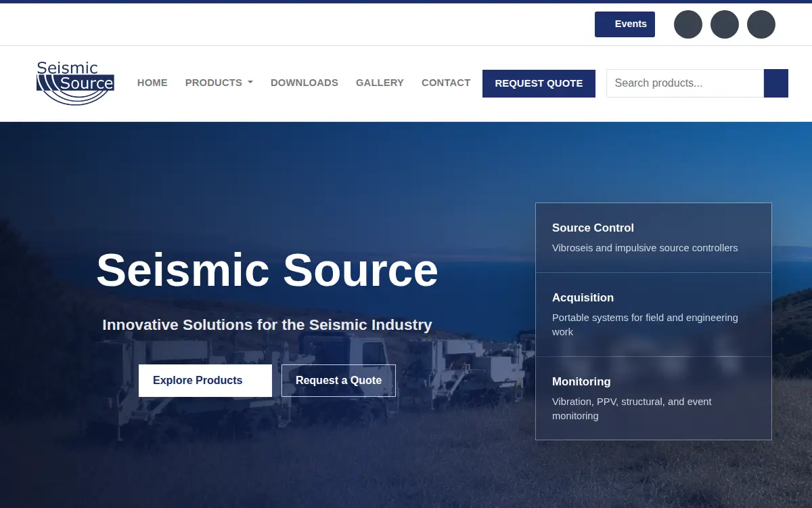This screenshot has width=812, height=508.
Task: Click 'Innovative Solutions for the Seismic Industry' text
Action: (x=267, y=325)
